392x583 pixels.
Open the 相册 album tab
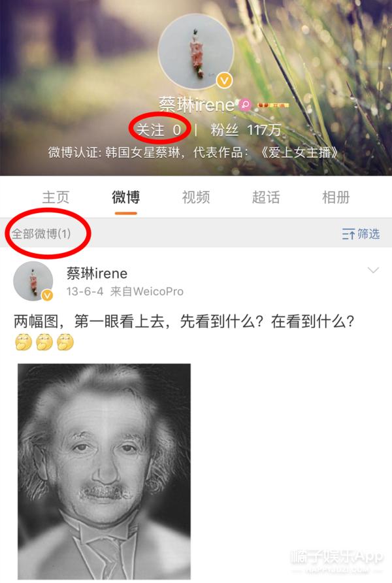(x=336, y=197)
